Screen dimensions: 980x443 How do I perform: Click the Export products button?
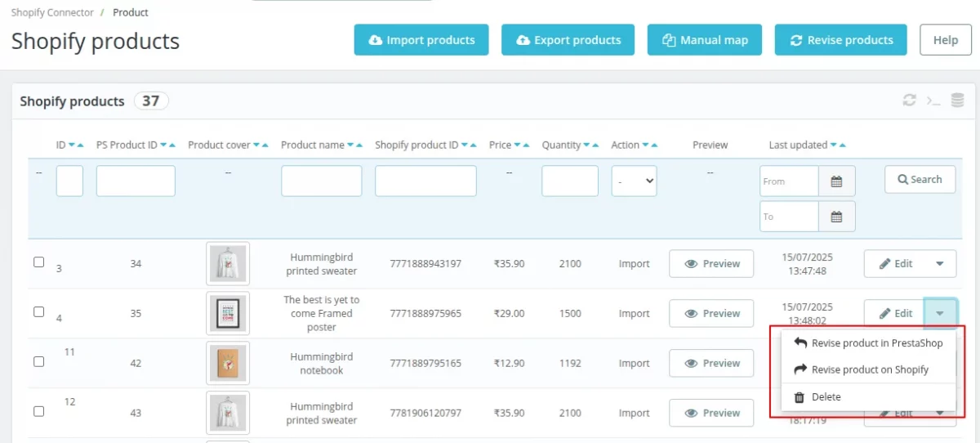click(x=568, y=40)
